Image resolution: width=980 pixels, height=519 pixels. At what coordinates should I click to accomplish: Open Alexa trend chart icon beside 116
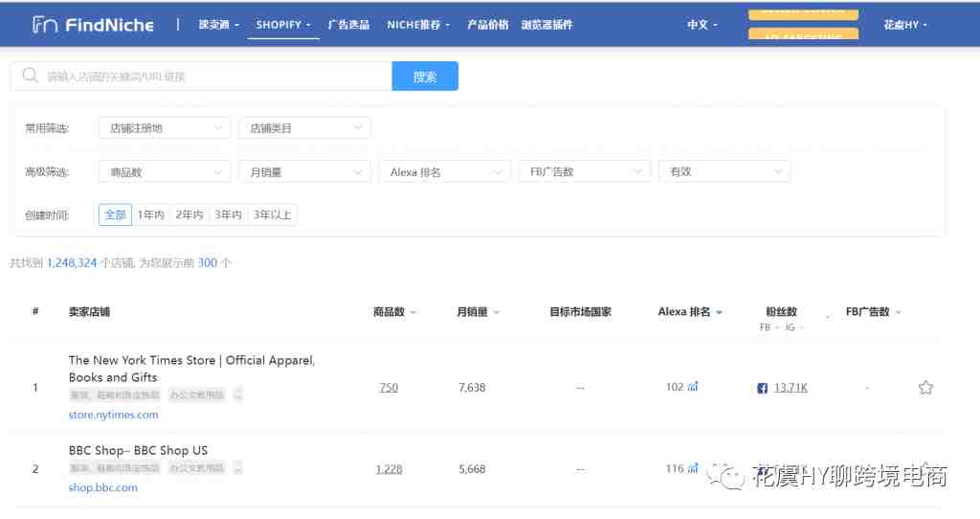pyautogui.click(x=693, y=468)
